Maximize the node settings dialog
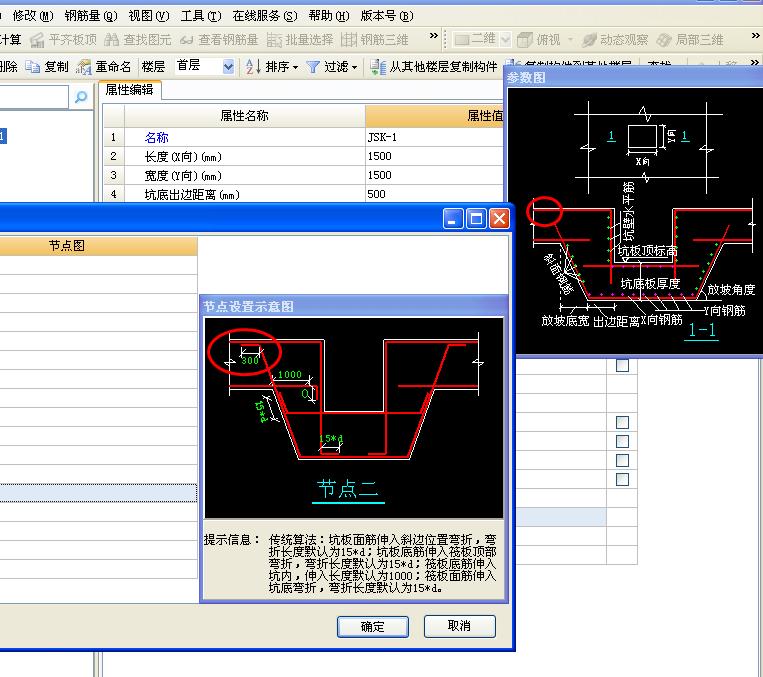 coord(476,219)
